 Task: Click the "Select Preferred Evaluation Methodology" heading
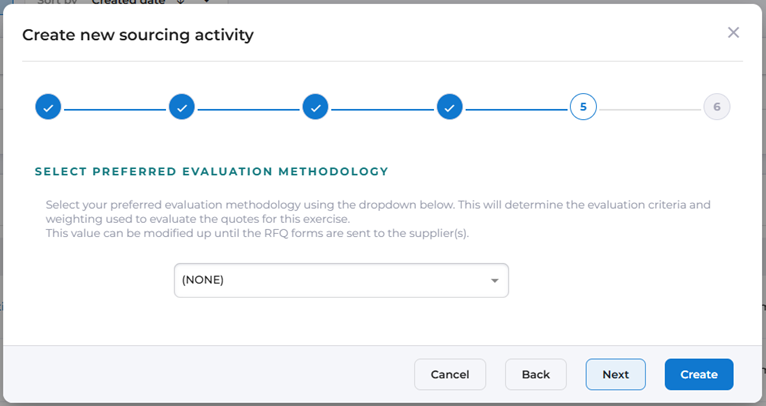[211, 172]
